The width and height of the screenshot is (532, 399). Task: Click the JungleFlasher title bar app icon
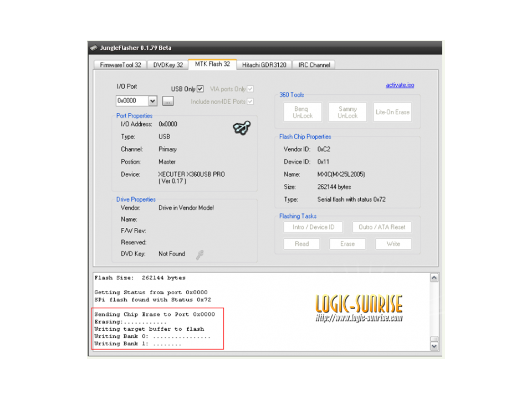coord(94,48)
